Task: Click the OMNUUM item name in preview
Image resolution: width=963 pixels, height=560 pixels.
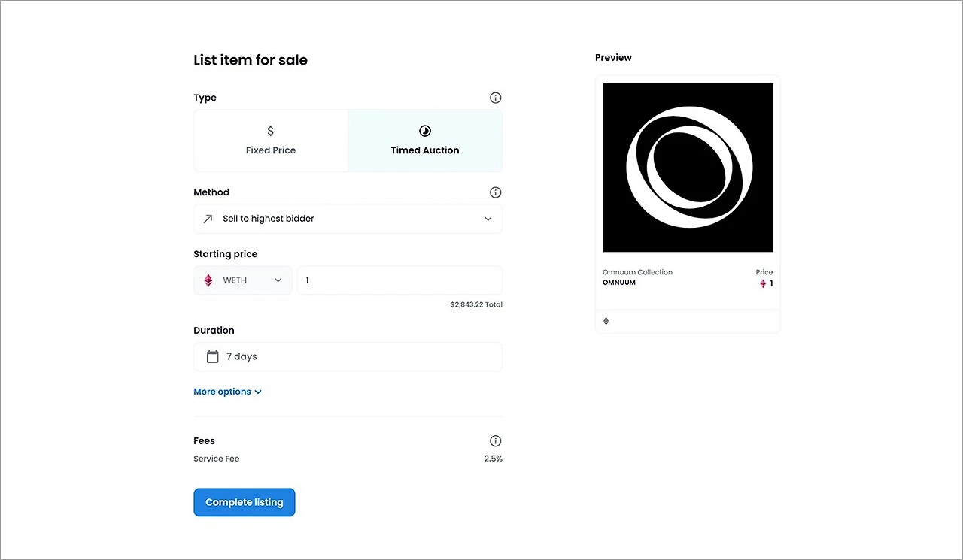Action: click(x=618, y=283)
